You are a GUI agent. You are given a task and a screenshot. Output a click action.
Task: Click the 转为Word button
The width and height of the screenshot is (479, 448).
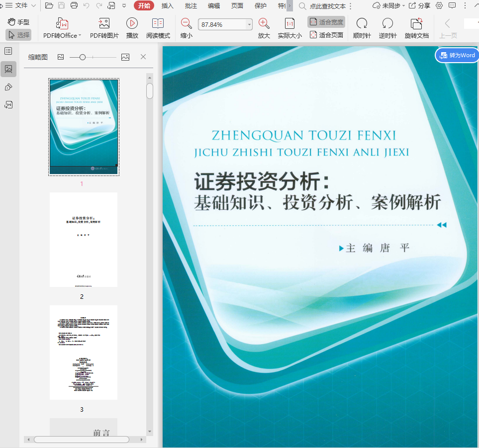[457, 55]
